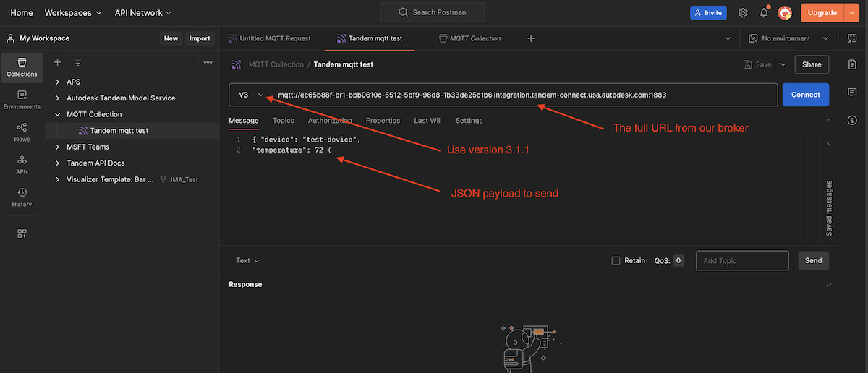Click the MQTT Collection breadcrumb icon

pyautogui.click(x=237, y=64)
